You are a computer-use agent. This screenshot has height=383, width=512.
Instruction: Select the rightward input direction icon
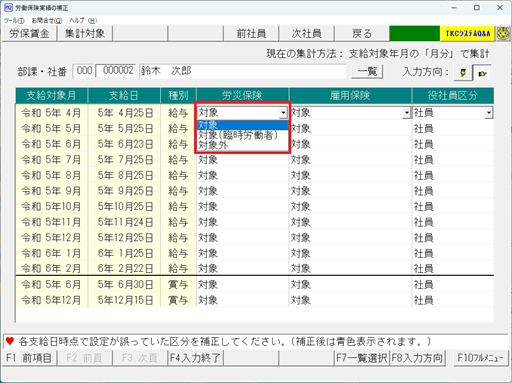click(482, 73)
